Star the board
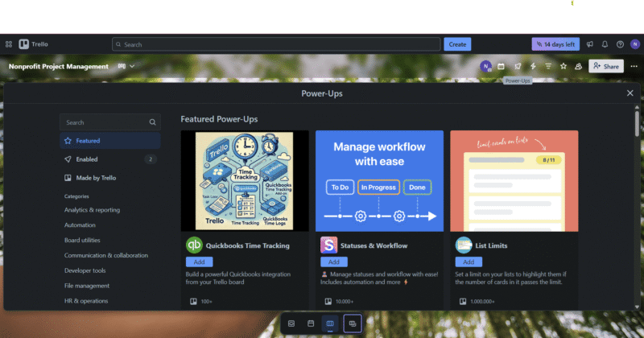The width and height of the screenshot is (644, 338). 563,66
